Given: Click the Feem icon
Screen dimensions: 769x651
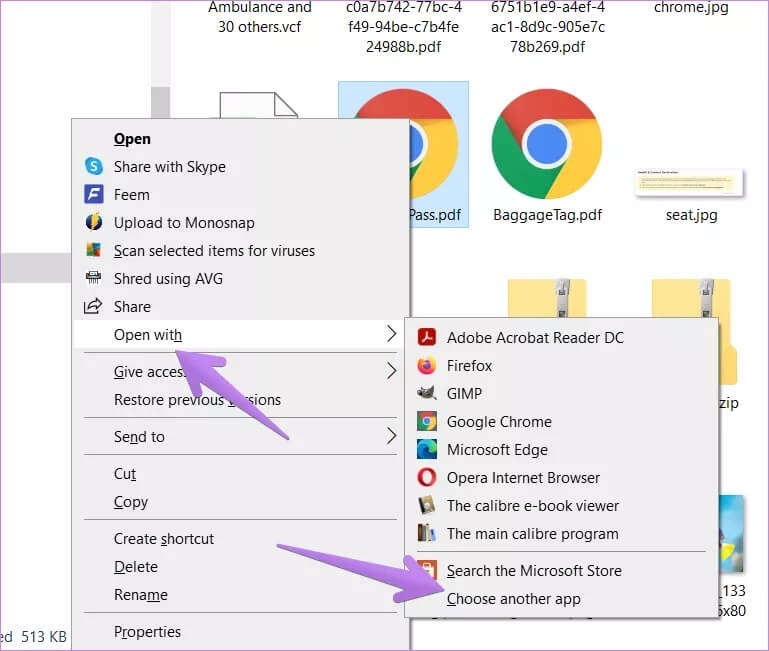Looking at the screenshot, I should click(94, 194).
